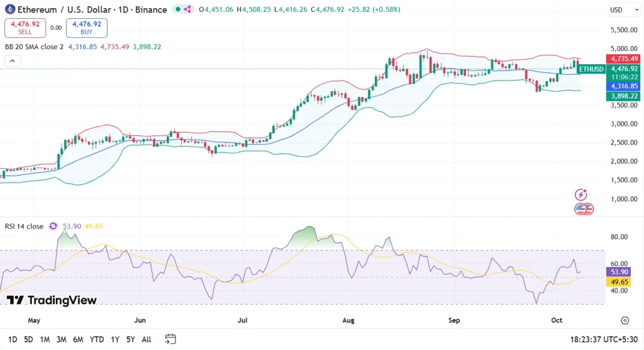The height and width of the screenshot is (350, 644).
Task: Click the RSI indicator refresh icon
Action: [53, 226]
